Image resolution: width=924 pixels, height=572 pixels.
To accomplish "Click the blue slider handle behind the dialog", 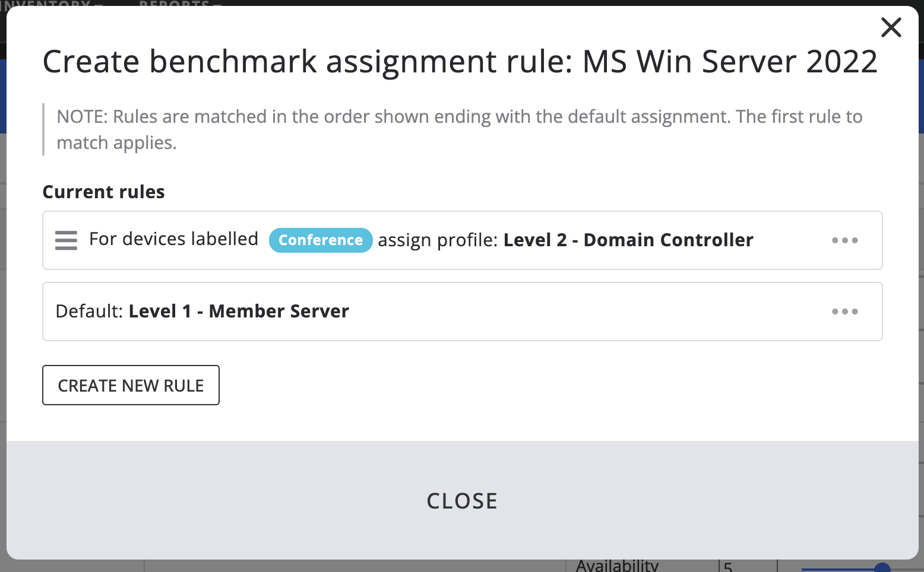I will [882, 567].
